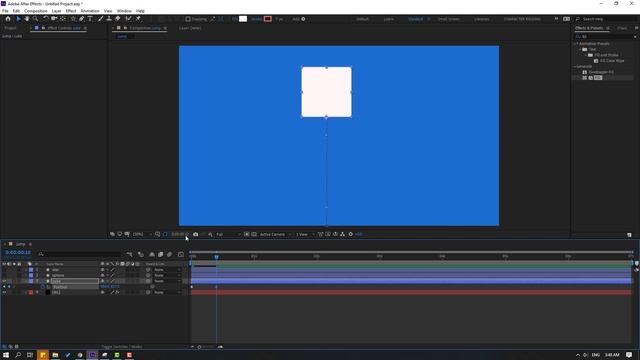Click the Toggle Switches / Modes button

pos(122,347)
